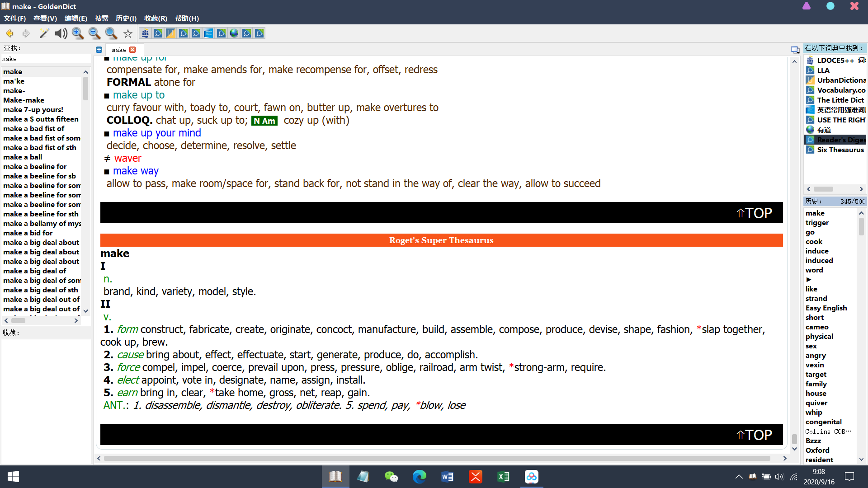Play word pronunciation with speaker icon

pos(61,33)
